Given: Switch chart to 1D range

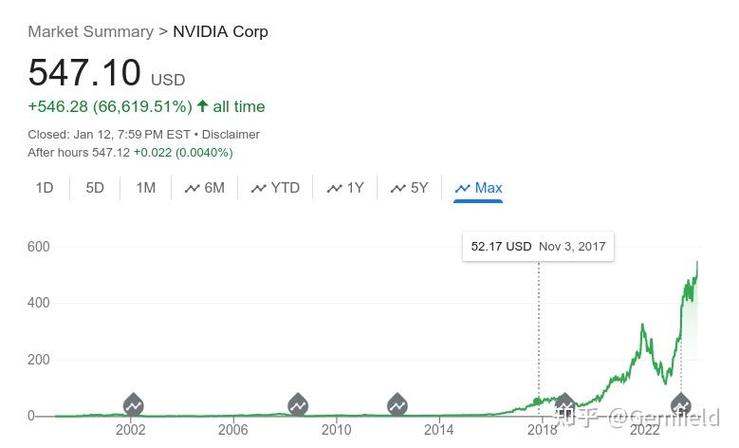Looking at the screenshot, I should point(45,188).
